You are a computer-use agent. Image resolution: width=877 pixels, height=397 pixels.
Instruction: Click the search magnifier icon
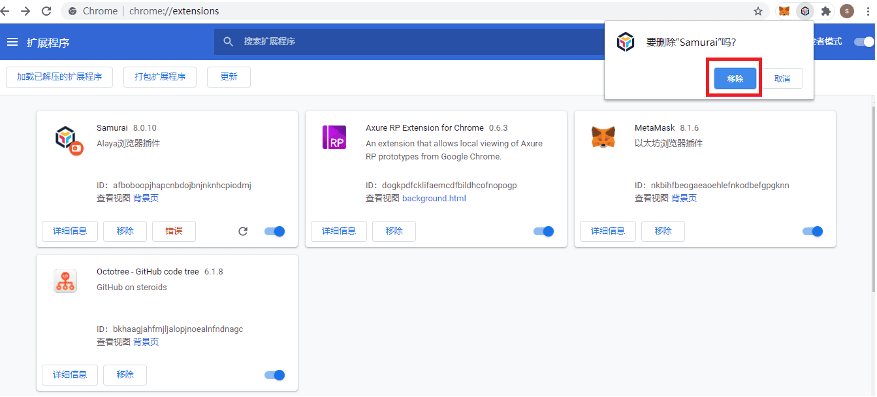(228, 42)
